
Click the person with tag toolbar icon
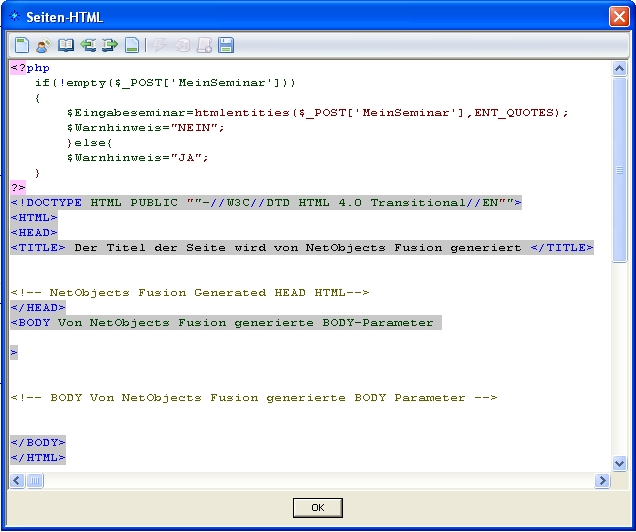43,45
